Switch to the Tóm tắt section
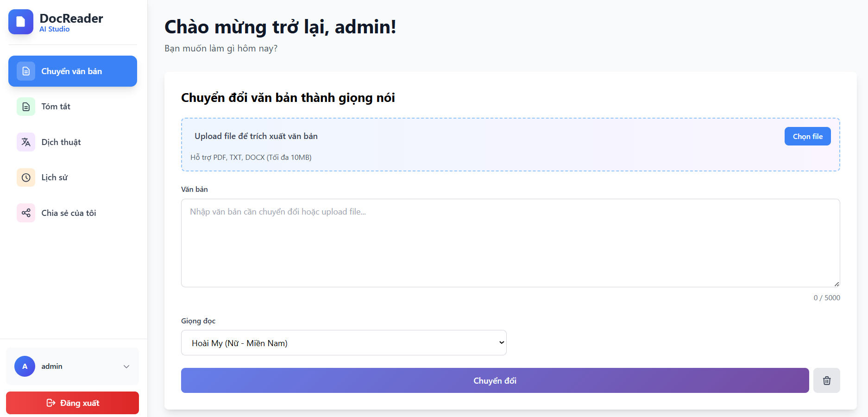This screenshot has width=868, height=417. [x=55, y=107]
